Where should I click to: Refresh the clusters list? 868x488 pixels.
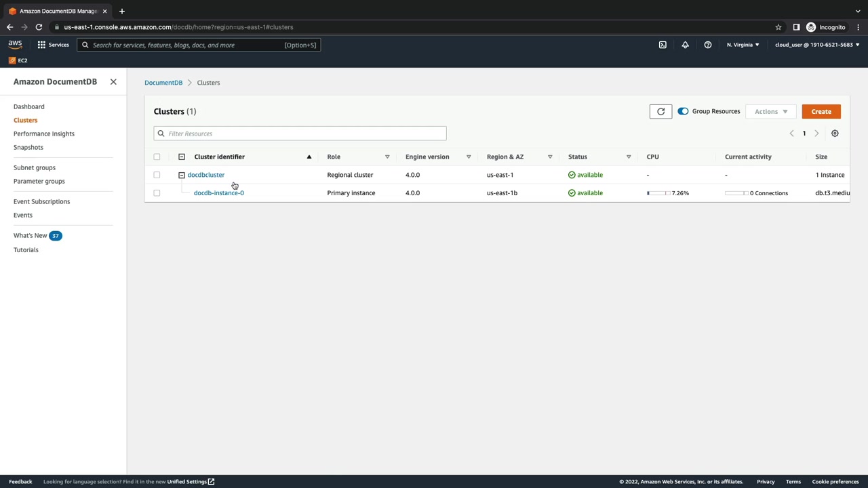pyautogui.click(x=660, y=111)
